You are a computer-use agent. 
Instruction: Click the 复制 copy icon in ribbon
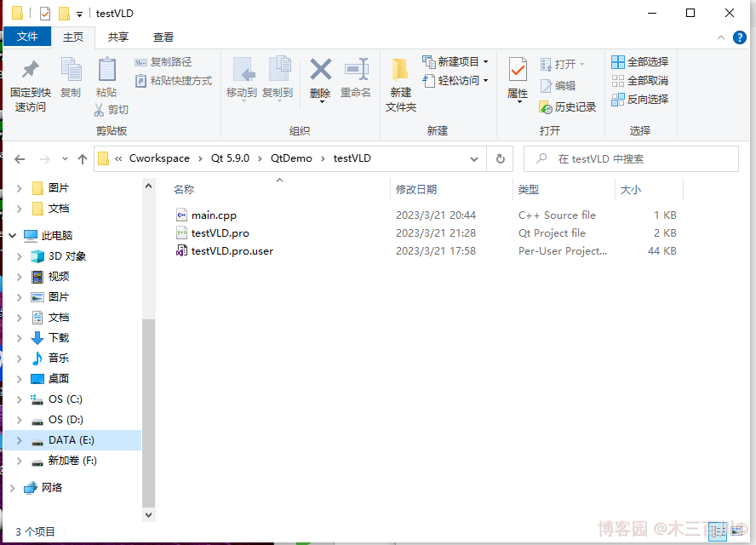point(71,71)
